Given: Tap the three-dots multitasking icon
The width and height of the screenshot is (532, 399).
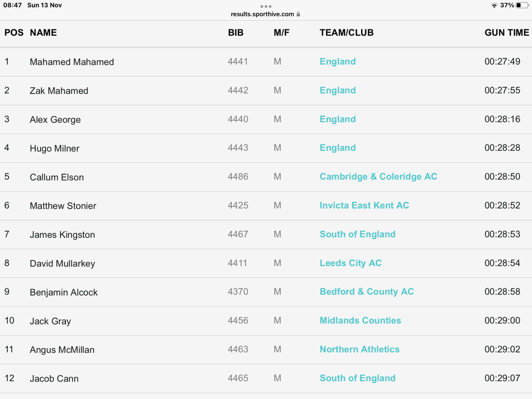Looking at the screenshot, I should click(x=266, y=6).
